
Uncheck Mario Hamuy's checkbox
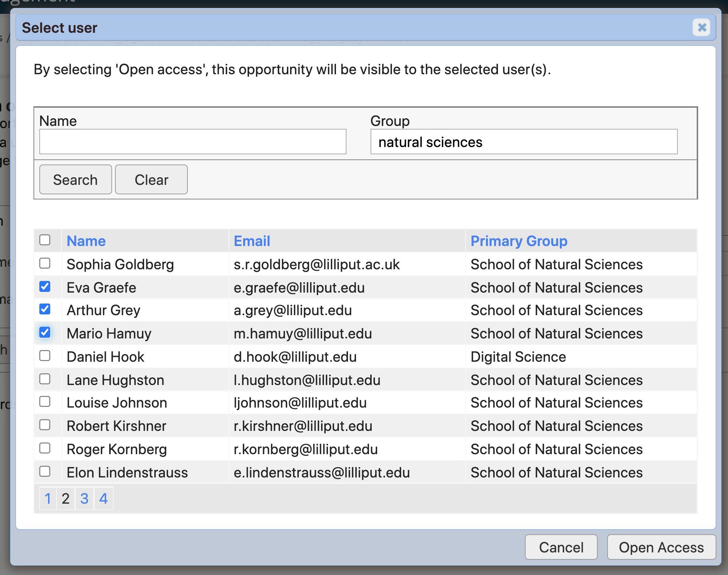pos(45,333)
